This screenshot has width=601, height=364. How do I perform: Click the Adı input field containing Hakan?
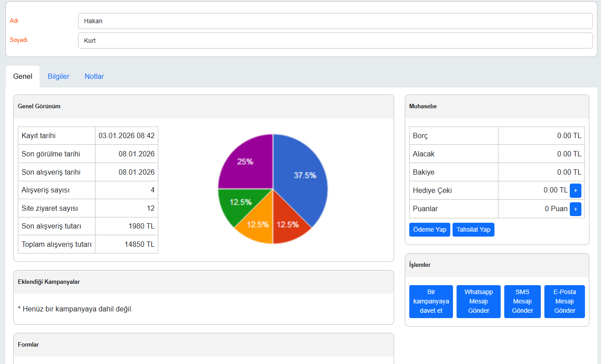pyautogui.click(x=335, y=21)
